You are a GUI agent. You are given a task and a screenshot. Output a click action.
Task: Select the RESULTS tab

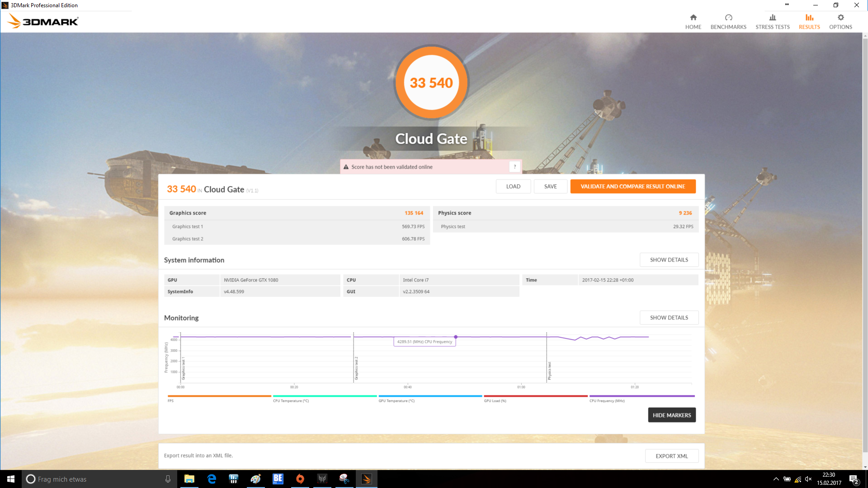pyautogui.click(x=809, y=22)
